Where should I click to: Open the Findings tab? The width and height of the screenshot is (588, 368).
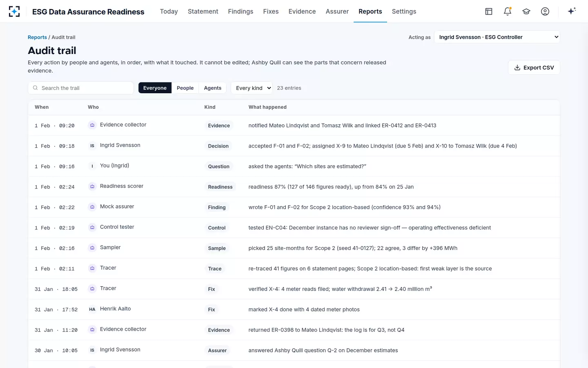click(x=241, y=11)
